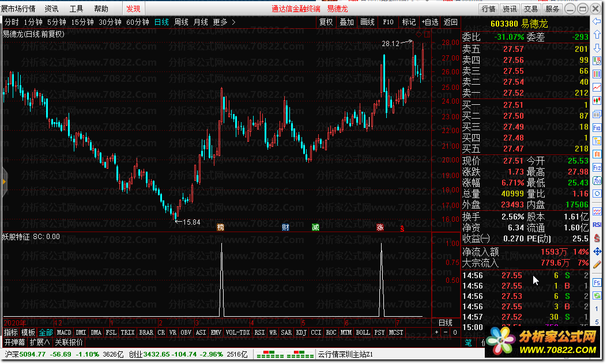Screen dimensions: 607x364
Task: Select the 模板 template tab
Action: click(x=28, y=332)
